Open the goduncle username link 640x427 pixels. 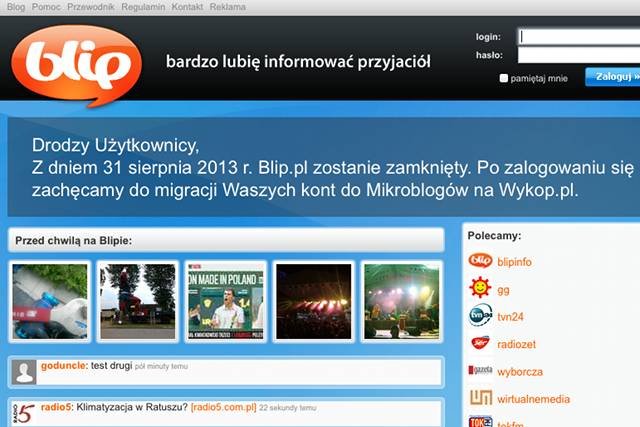click(64, 366)
